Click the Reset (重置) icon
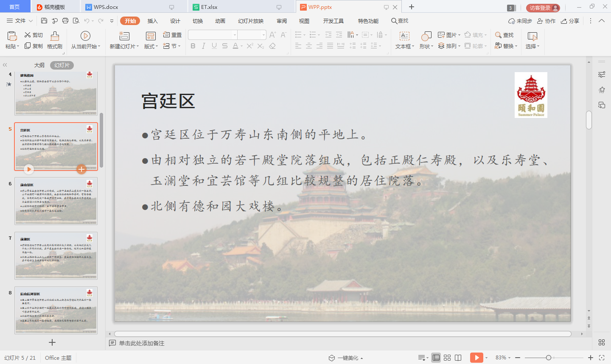Image resolution: width=611 pixels, height=364 pixels. click(x=166, y=35)
